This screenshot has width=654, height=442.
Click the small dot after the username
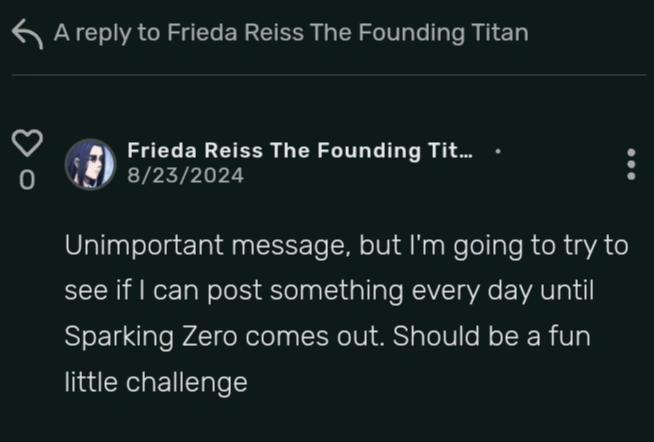pos(497,152)
